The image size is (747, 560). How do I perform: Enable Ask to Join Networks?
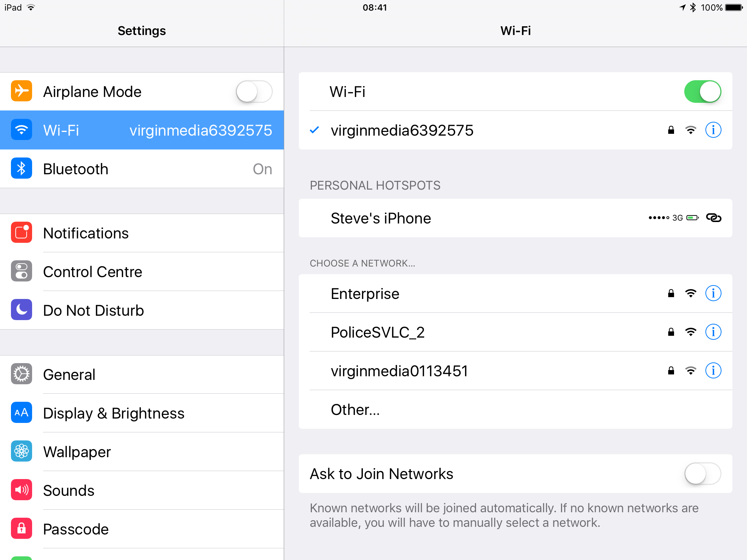pyautogui.click(x=703, y=474)
